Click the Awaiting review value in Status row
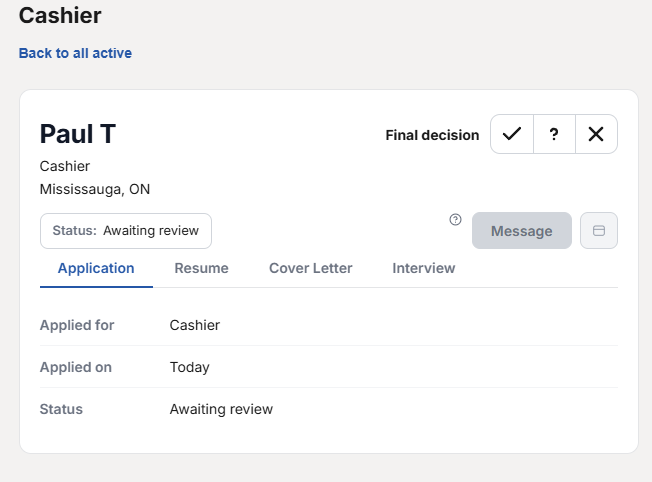The height and width of the screenshot is (482, 652). (221, 409)
